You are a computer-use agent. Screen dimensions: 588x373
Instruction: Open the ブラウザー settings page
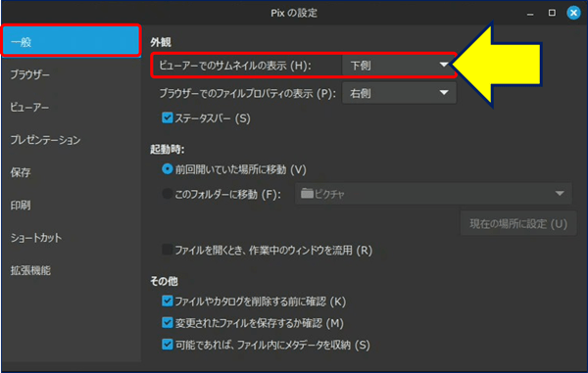click(x=72, y=74)
